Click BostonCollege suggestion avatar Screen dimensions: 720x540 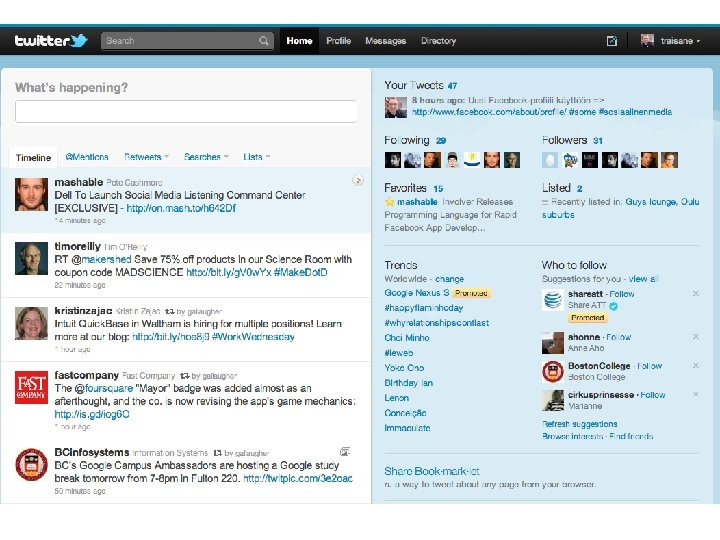[553, 371]
